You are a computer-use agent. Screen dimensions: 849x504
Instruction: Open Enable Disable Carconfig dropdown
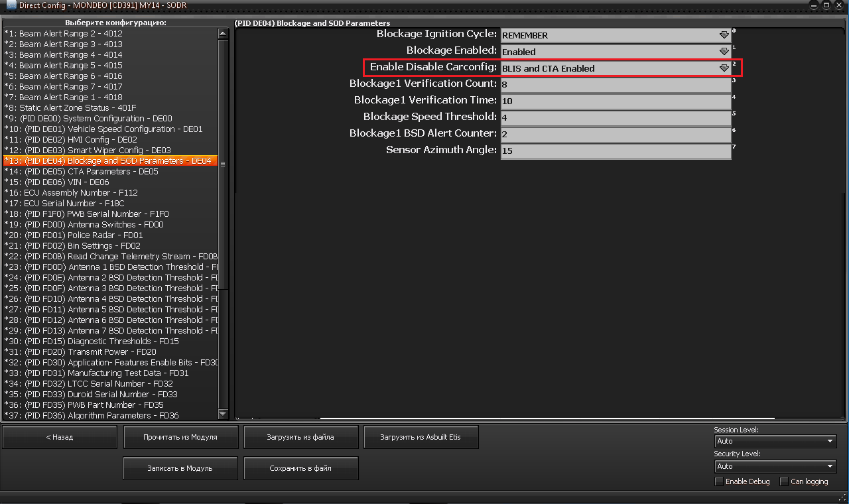(x=724, y=68)
